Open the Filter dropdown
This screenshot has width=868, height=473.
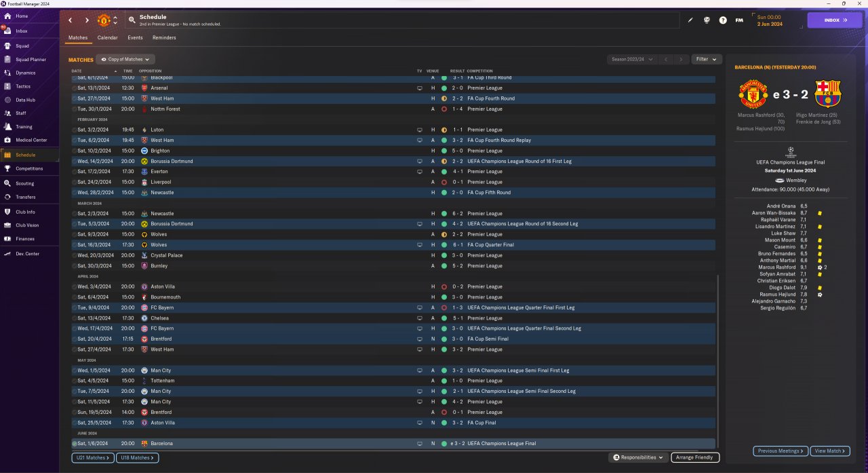point(706,60)
